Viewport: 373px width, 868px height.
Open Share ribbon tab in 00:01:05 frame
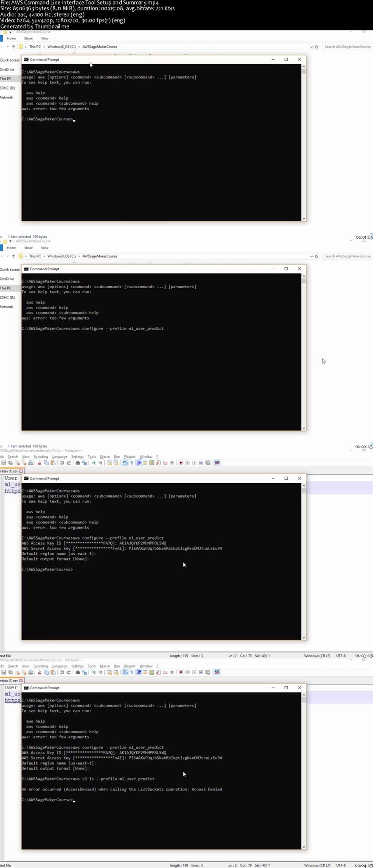28,39
